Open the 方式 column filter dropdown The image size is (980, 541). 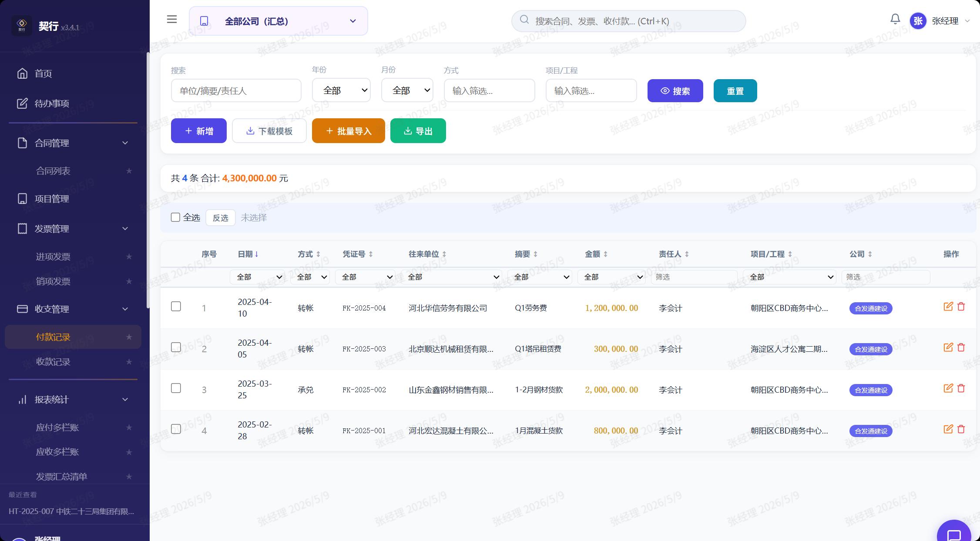[310, 277]
